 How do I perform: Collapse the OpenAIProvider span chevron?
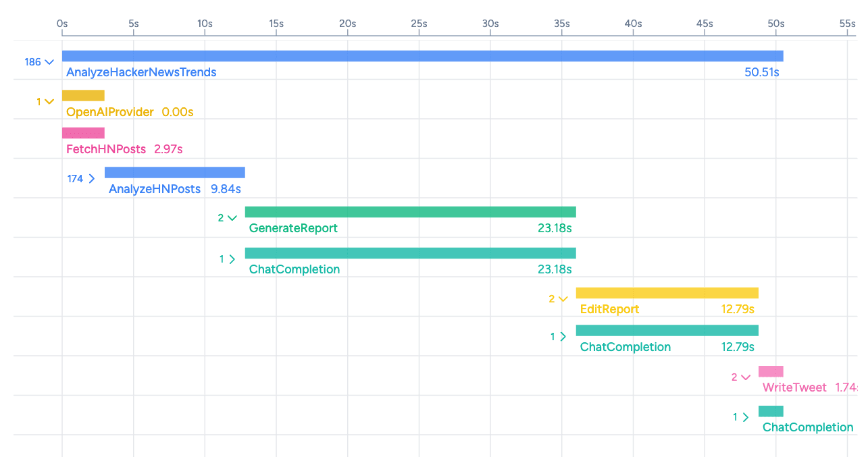click(49, 102)
